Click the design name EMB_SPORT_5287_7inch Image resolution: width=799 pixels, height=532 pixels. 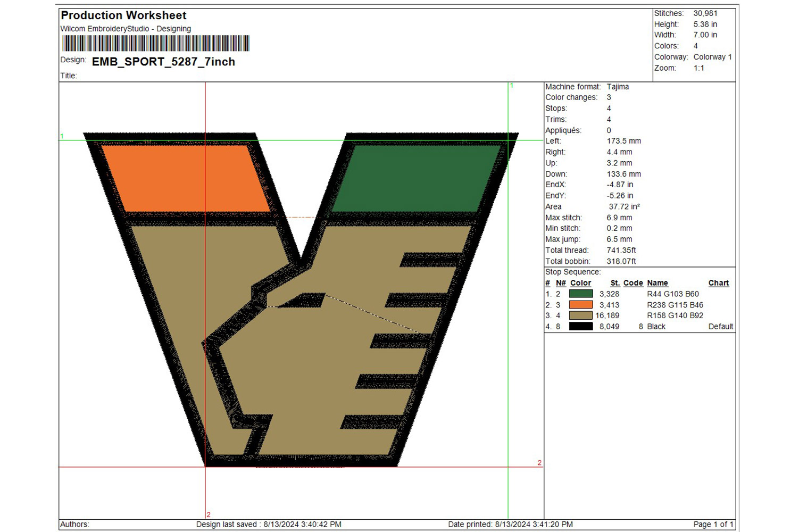click(x=163, y=62)
